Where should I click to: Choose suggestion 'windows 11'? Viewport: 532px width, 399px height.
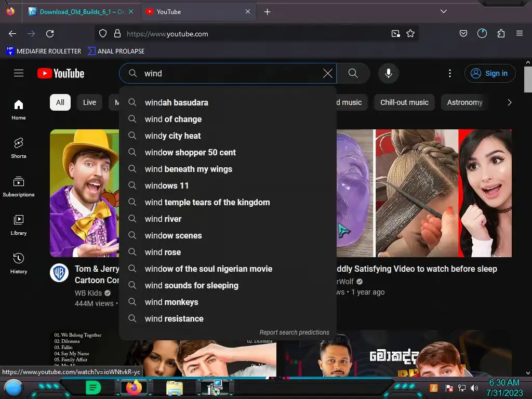[228, 185]
